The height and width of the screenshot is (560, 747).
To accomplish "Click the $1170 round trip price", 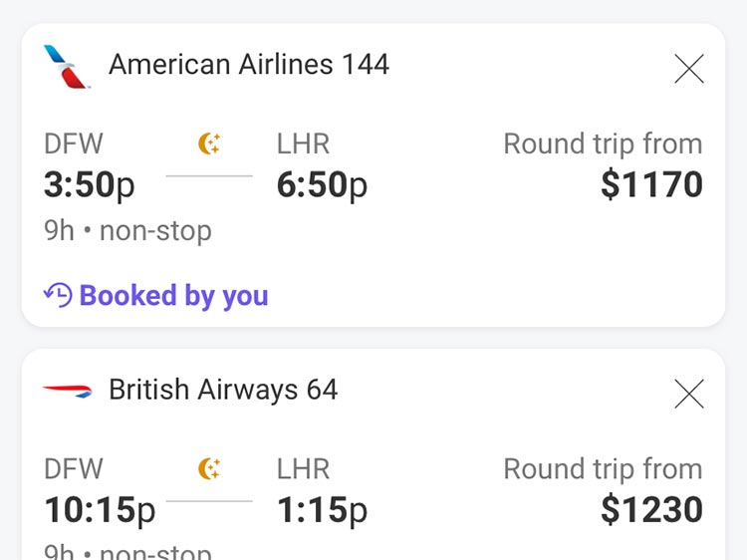I will [651, 185].
